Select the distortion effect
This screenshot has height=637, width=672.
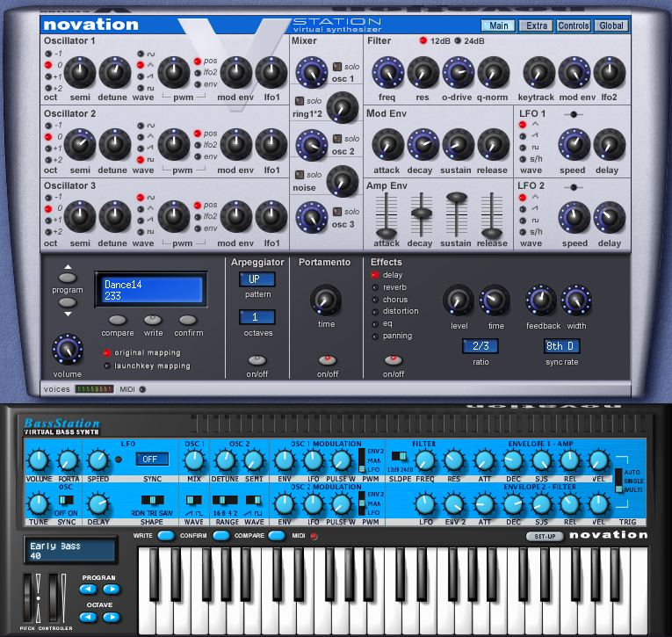tap(375, 312)
